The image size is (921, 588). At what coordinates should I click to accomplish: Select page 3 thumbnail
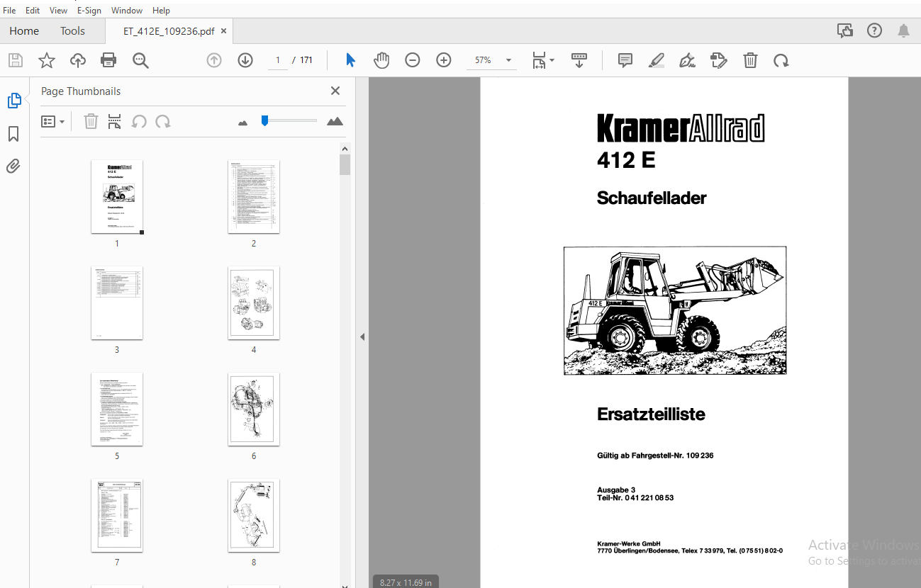click(117, 303)
